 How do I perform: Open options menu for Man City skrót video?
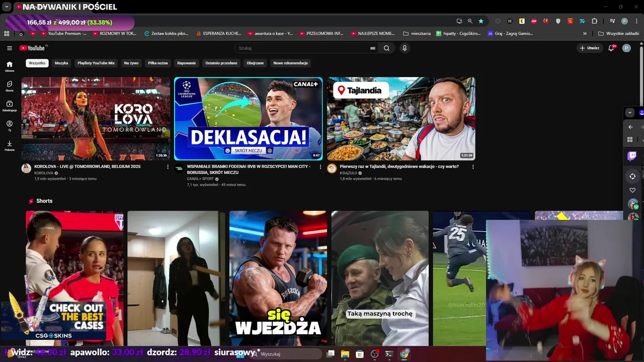click(320, 167)
